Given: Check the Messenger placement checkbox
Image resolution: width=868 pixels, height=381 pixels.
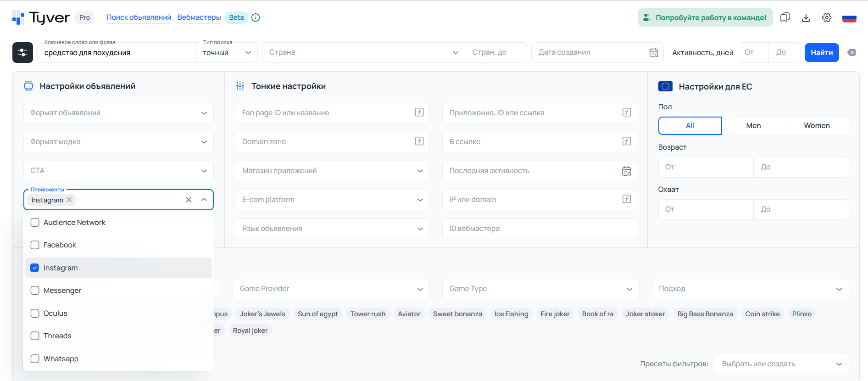Looking at the screenshot, I should [x=35, y=291].
